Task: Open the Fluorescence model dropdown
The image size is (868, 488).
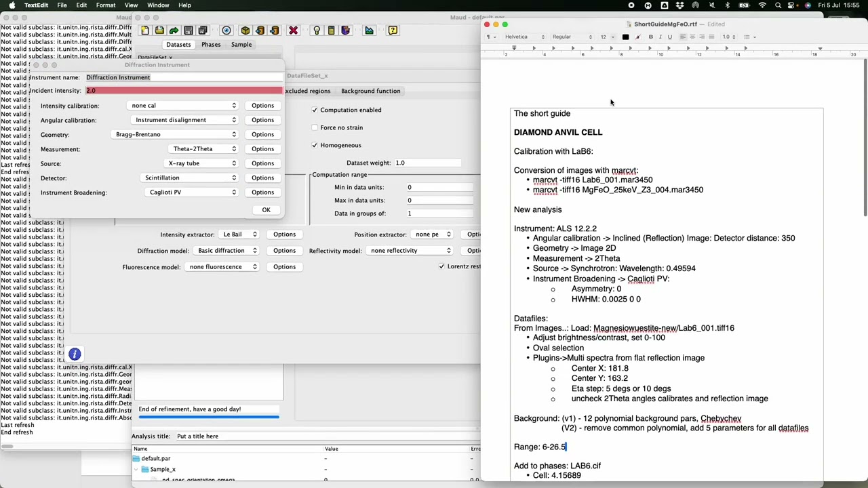Action: 223,267
